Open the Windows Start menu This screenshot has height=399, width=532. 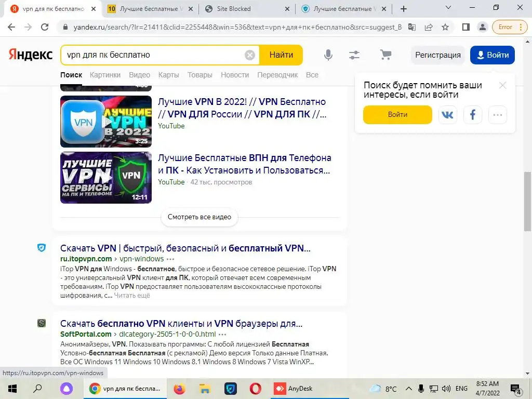pos(12,389)
